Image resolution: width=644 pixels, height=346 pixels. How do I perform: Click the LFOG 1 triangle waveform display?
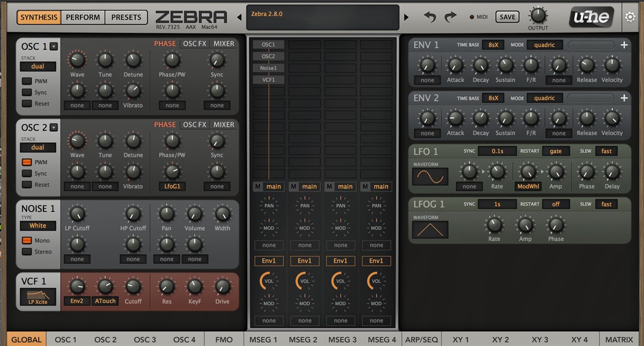(430, 229)
